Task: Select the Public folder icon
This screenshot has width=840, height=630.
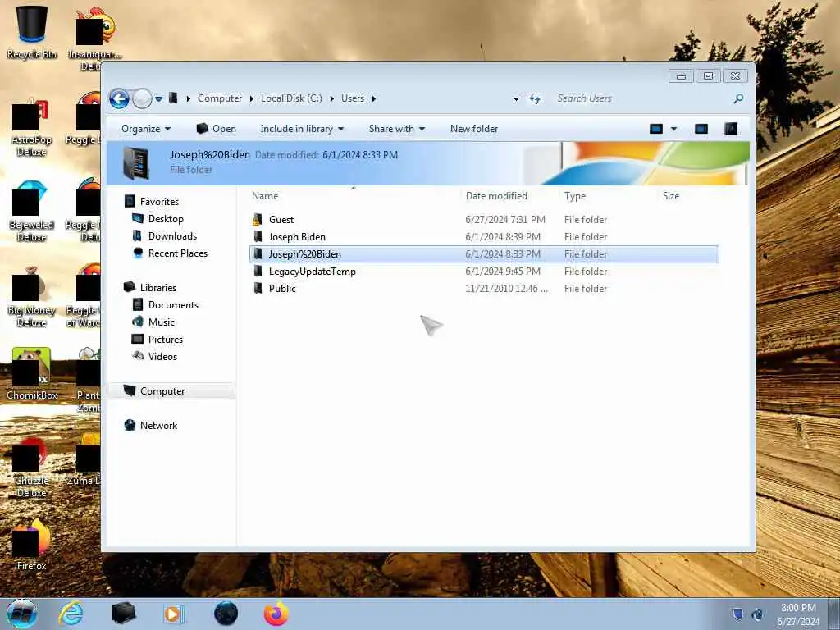Action: (258, 288)
